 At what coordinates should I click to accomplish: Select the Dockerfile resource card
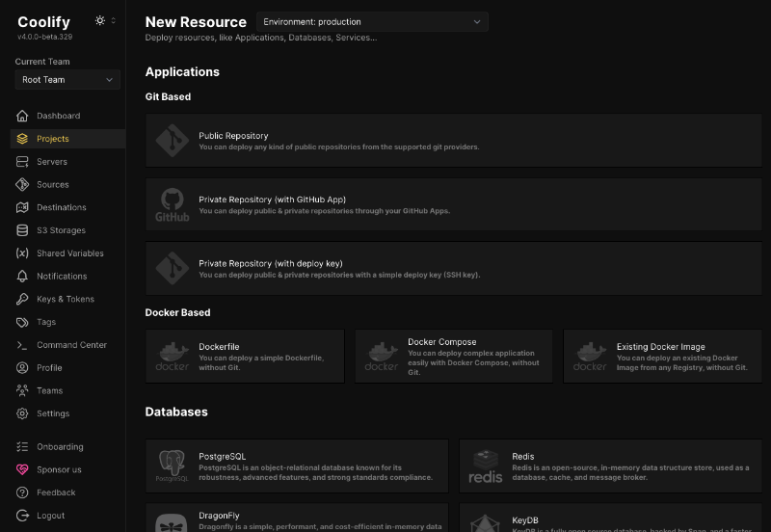(245, 357)
